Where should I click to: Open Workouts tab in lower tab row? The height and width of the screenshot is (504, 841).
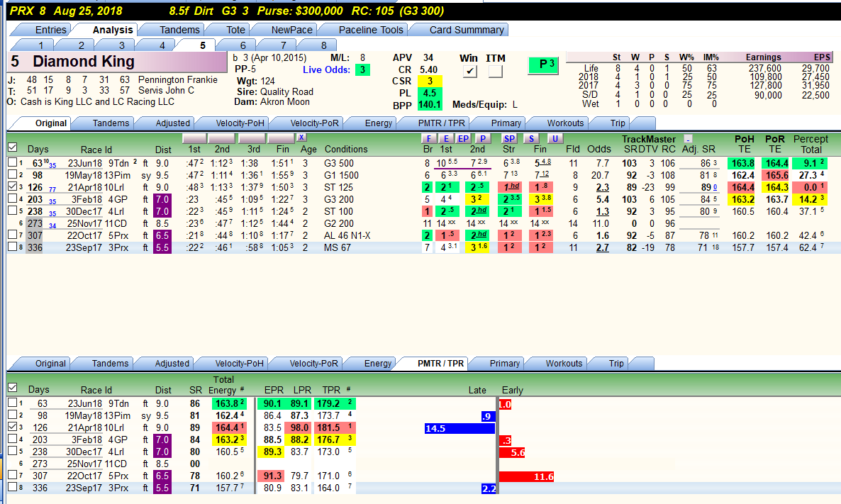pyautogui.click(x=564, y=364)
